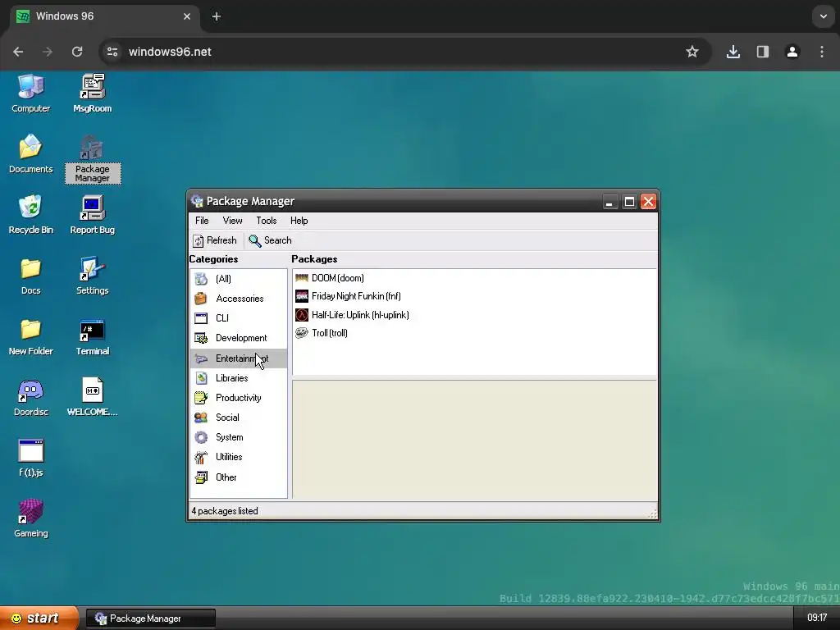Select the Productivity category
840x630 pixels.
click(239, 398)
